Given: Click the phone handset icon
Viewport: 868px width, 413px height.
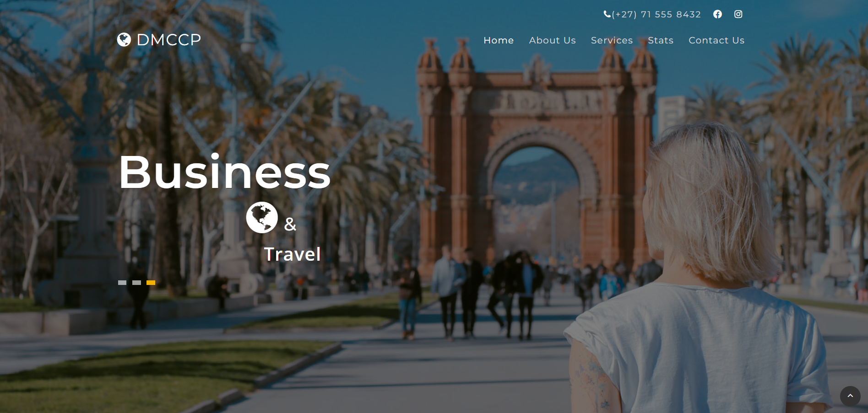Looking at the screenshot, I should 607,14.
